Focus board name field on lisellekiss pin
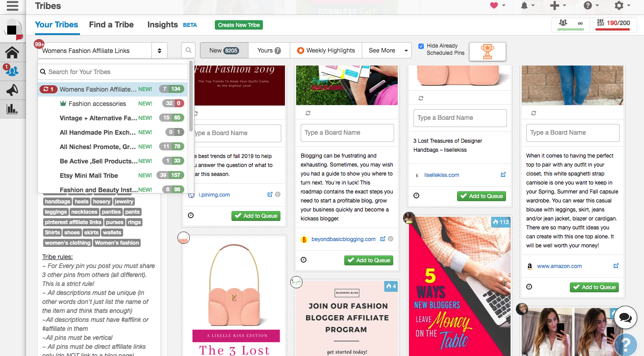644x356 pixels. [460, 118]
